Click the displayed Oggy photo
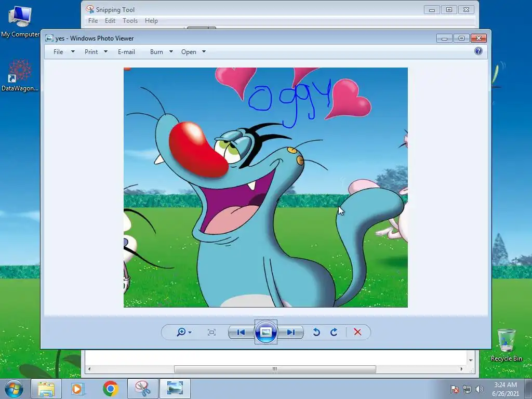The width and height of the screenshot is (532, 399). [265, 187]
